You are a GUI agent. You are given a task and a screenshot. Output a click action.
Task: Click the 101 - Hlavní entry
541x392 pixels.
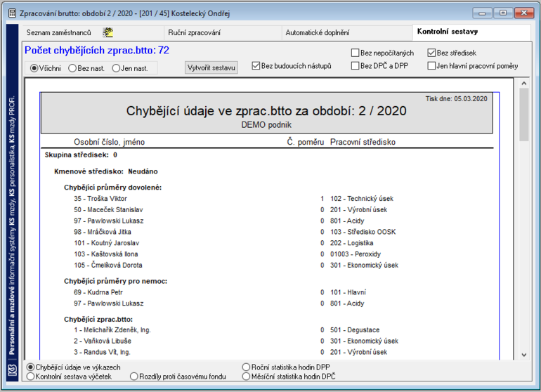tap(348, 292)
